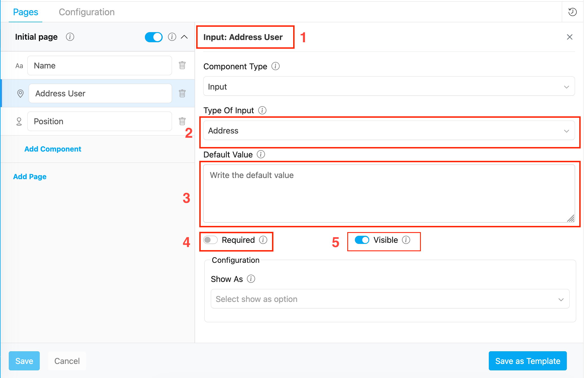This screenshot has height=378, width=588.
Task: Open the Show As dropdown
Action: [390, 299]
